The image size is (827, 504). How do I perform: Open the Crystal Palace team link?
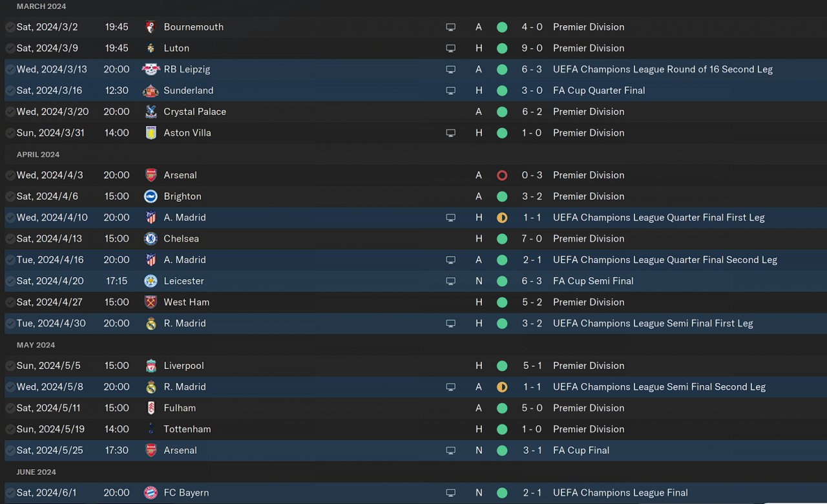(194, 112)
